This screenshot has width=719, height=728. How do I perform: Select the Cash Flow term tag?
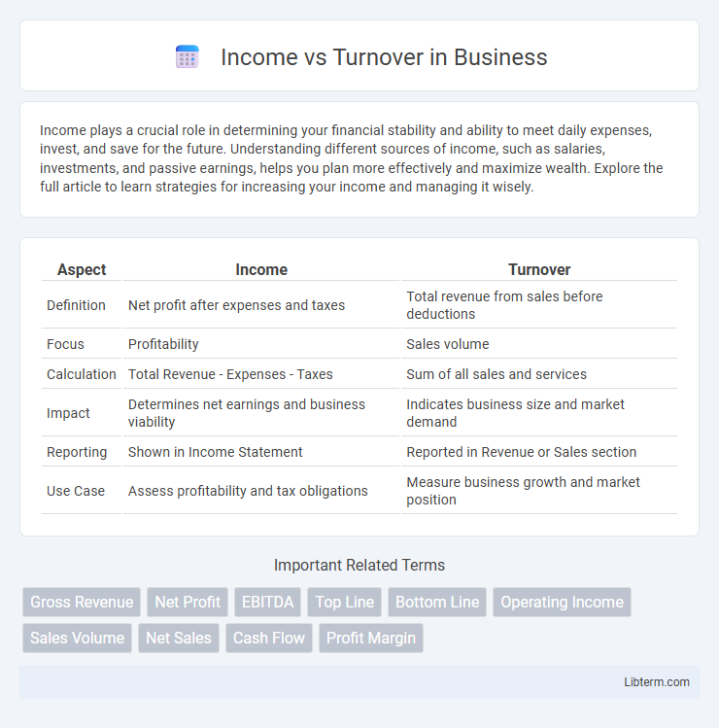coord(269,638)
